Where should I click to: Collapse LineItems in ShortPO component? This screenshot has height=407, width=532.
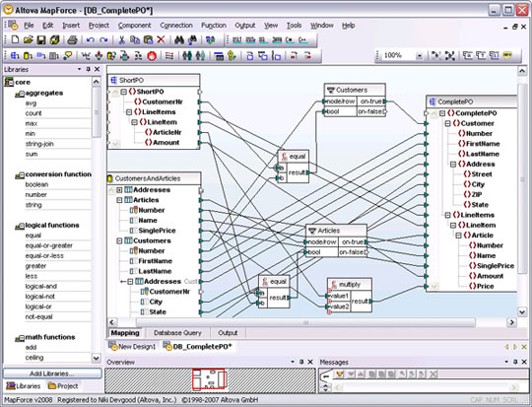pyautogui.click(x=129, y=112)
